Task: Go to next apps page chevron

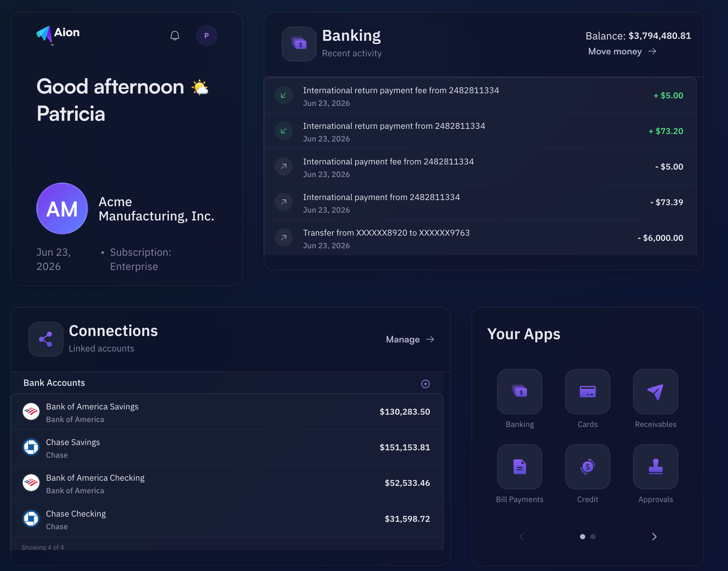Action: [x=654, y=537]
